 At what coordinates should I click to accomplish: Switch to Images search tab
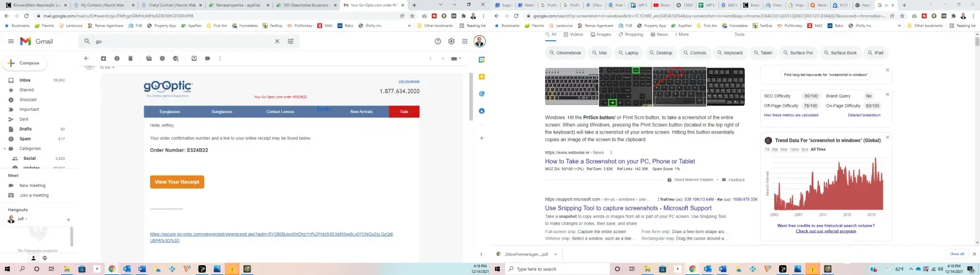[601, 34]
